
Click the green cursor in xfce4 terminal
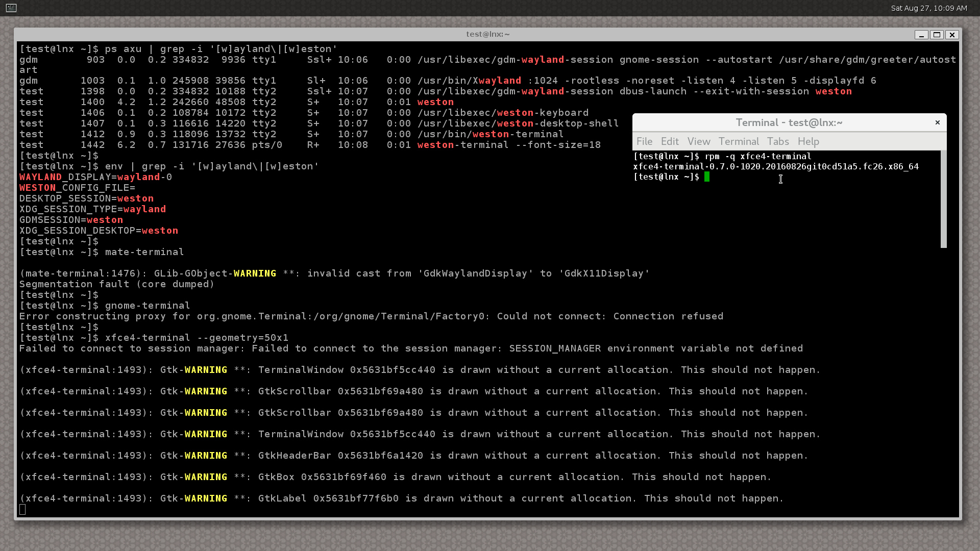(x=707, y=177)
